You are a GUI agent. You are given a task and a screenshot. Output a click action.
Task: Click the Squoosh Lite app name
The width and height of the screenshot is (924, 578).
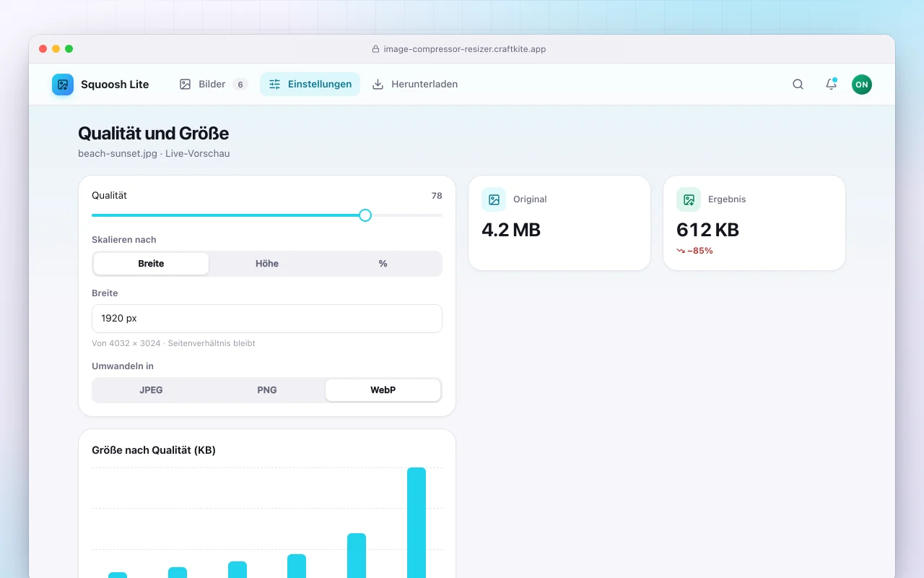115,85
